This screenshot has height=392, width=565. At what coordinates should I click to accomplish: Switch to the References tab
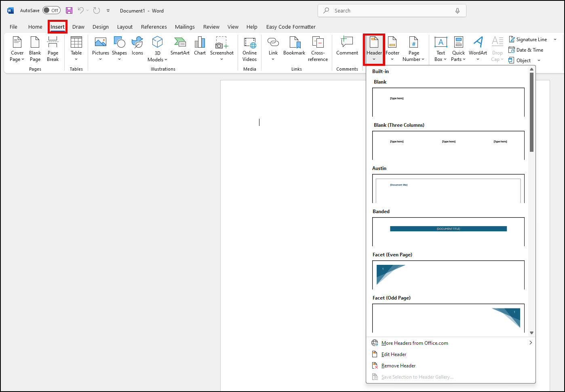[x=154, y=27]
